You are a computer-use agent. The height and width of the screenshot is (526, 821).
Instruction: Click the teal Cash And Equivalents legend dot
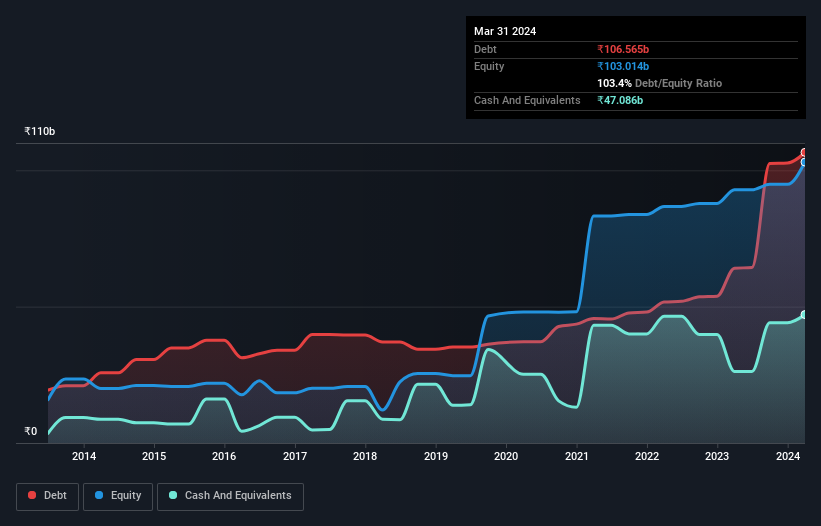pos(173,495)
